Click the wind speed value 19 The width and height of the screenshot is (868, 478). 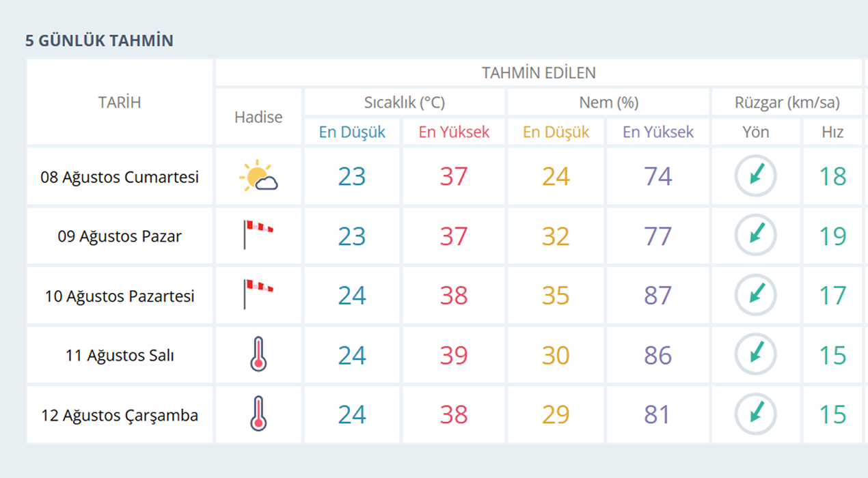click(832, 236)
